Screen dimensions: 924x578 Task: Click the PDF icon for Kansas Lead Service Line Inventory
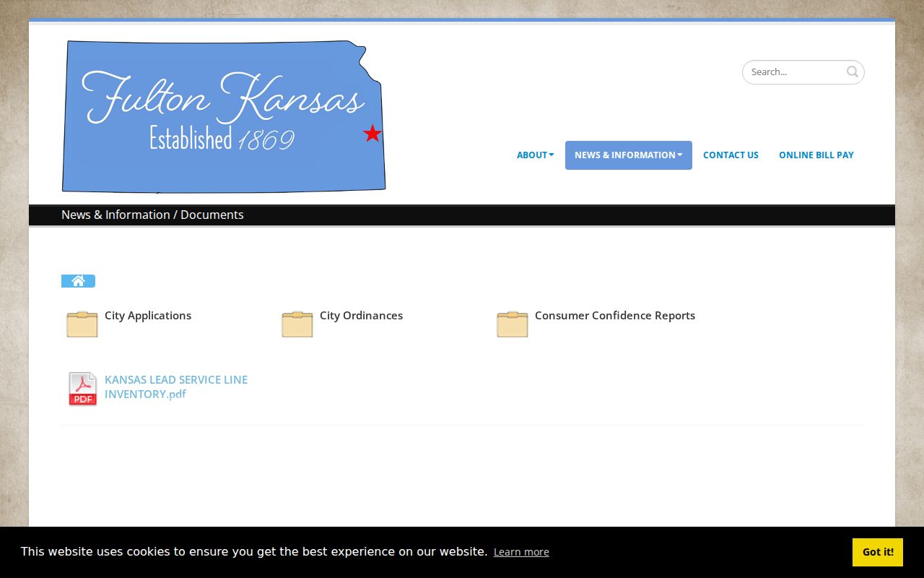tap(83, 389)
